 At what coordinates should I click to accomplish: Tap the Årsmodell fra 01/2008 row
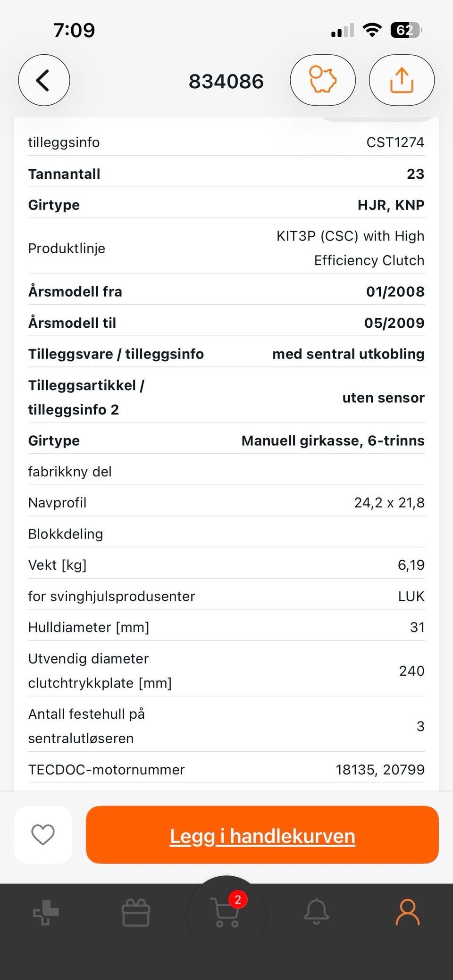point(226,291)
